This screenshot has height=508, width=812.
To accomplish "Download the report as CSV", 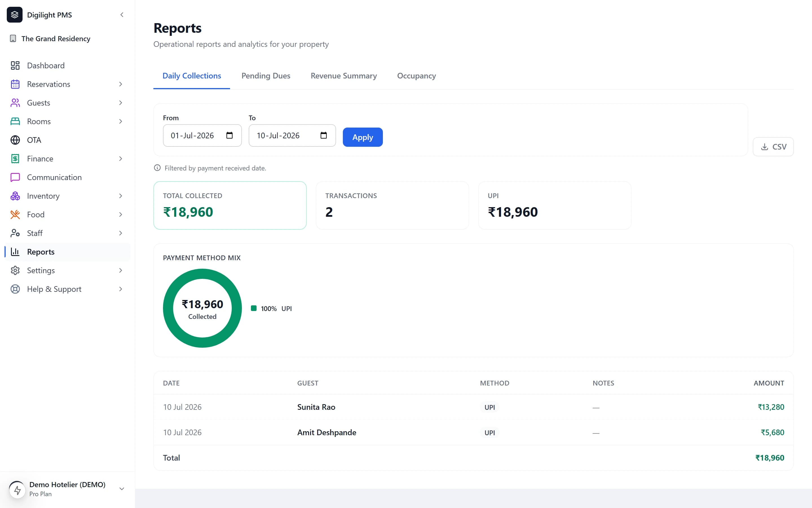I will pyautogui.click(x=773, y=147).
